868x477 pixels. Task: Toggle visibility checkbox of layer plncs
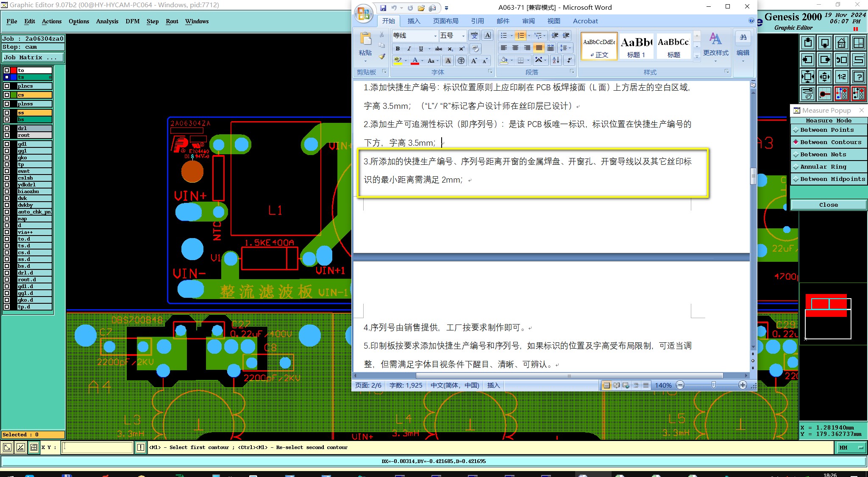point(7,86)
